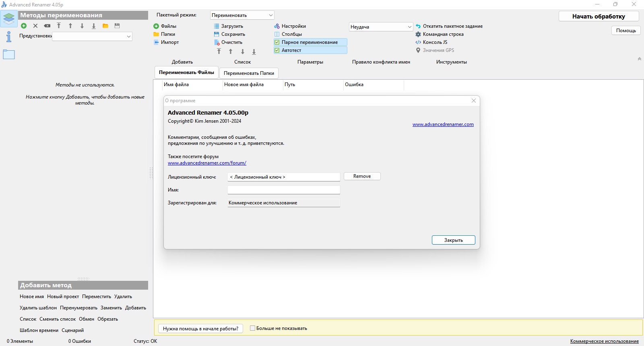The height and width of the screenshot is (346, 644).
Task: Click the Ошибка column header
Action: point(374,84)
